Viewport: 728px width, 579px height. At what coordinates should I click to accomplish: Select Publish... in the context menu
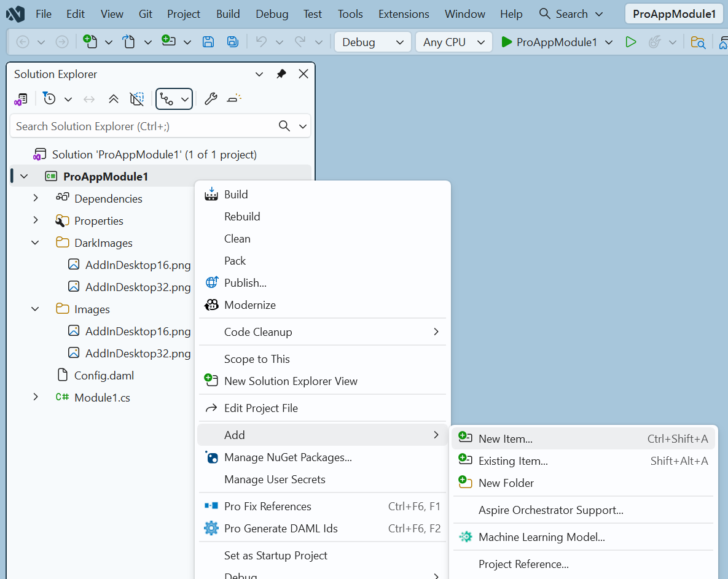click(x=322, y=282)
